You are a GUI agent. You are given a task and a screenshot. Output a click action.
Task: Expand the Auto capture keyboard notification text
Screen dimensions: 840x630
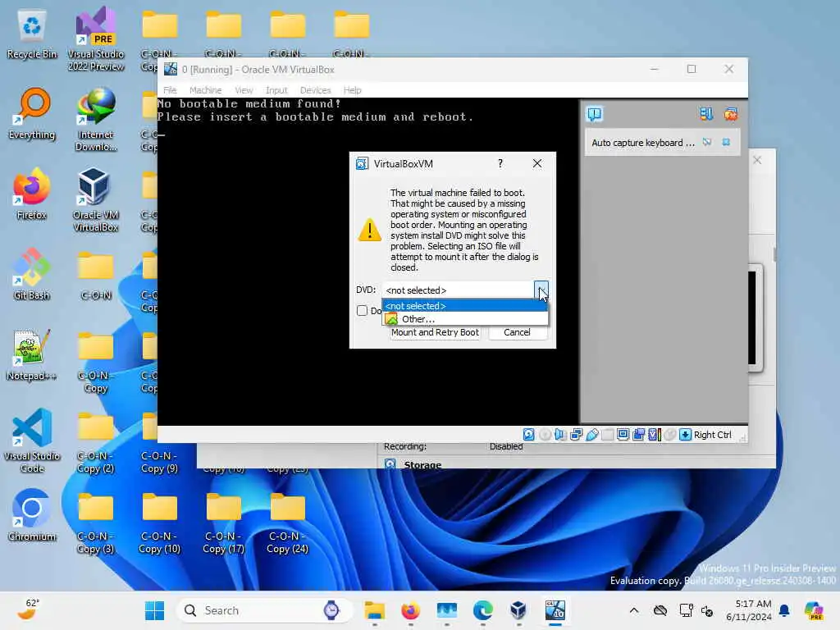coord(643,143)
